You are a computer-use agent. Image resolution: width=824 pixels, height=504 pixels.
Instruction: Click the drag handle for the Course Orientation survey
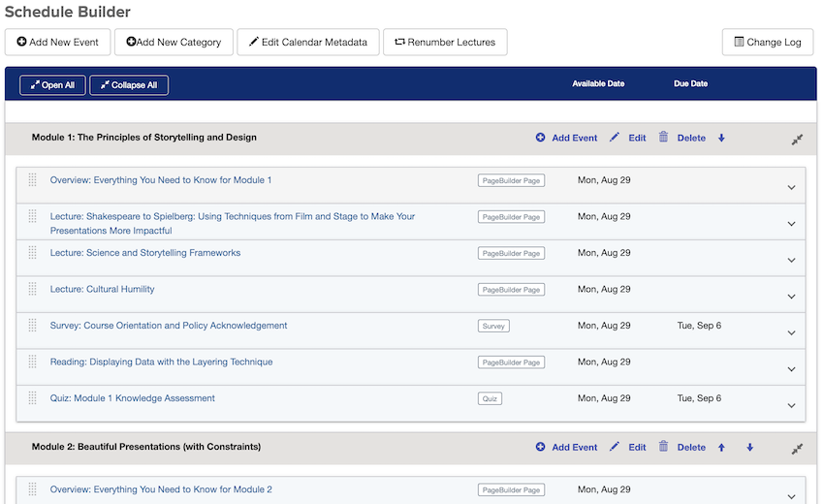click(33, 326)
